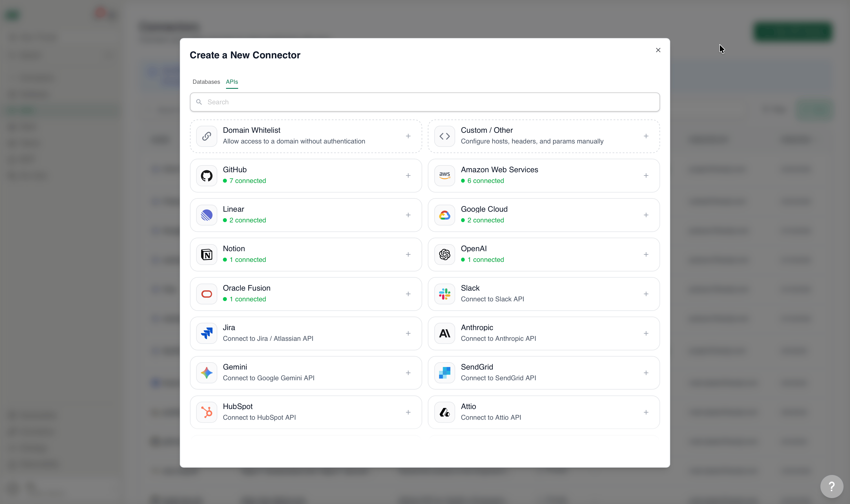Click the 'Create a New Connector' heading

click(245, 55)
